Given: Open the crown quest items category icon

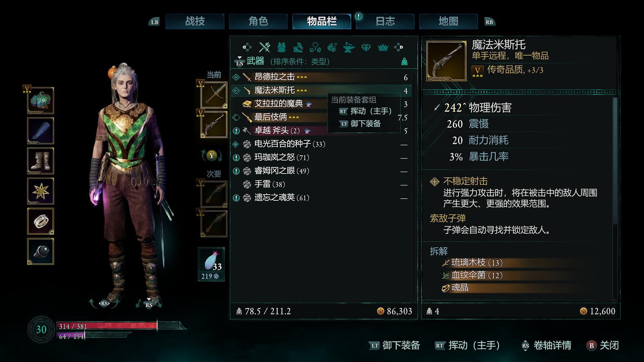Looking at the screenshot, I should coord(383,47).
